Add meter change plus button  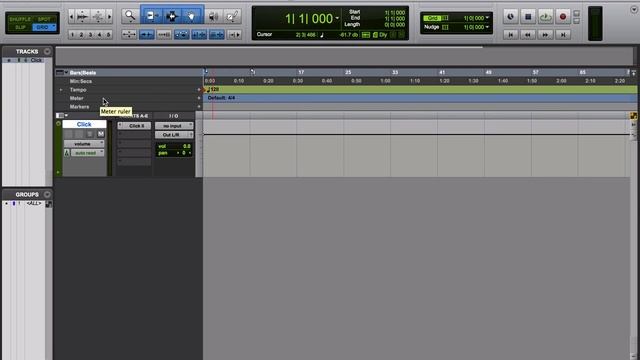pyautogui.click(x=199, y=98)
